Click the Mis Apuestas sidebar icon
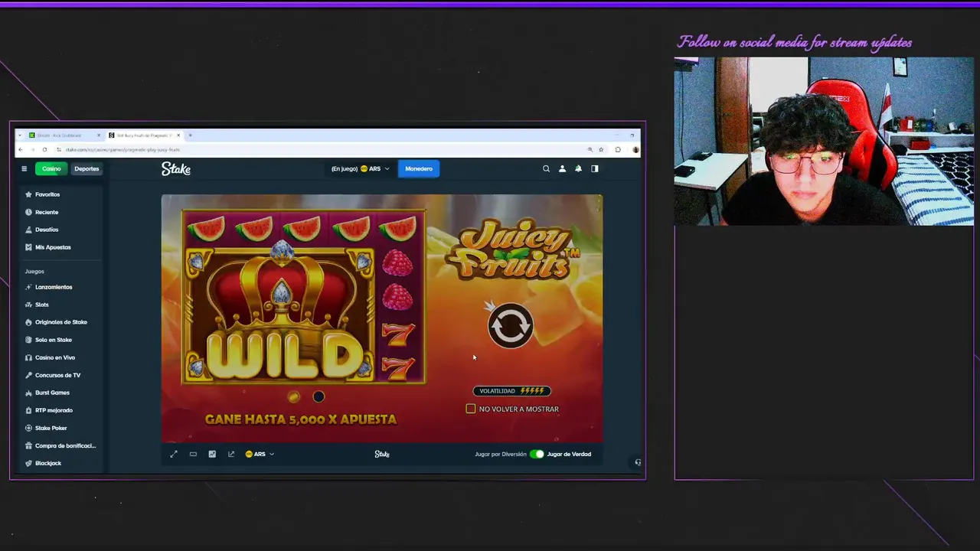 coord(28,247)
